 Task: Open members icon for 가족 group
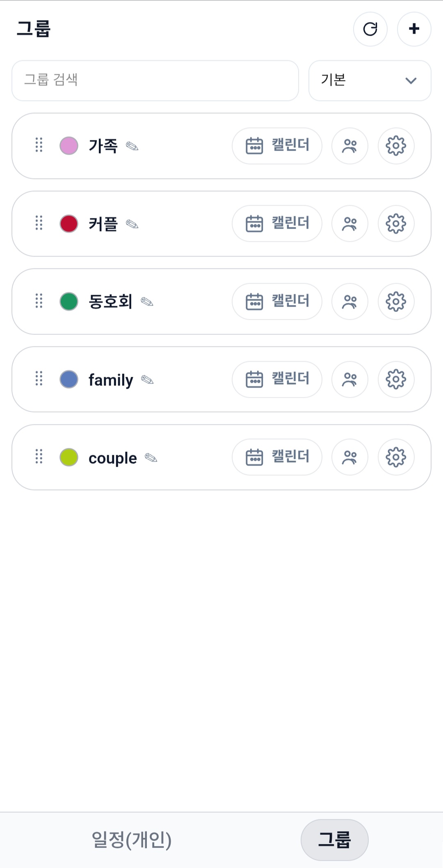[349, 146]
